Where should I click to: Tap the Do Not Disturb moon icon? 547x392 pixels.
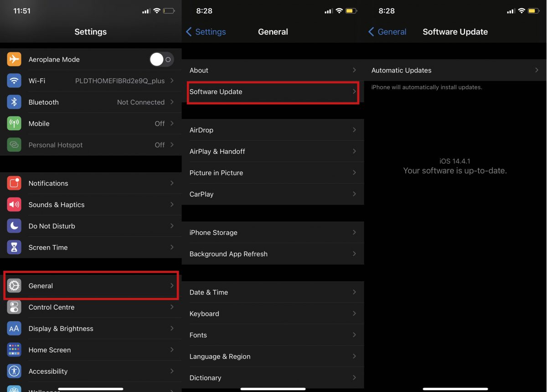(x=14, y=226)
